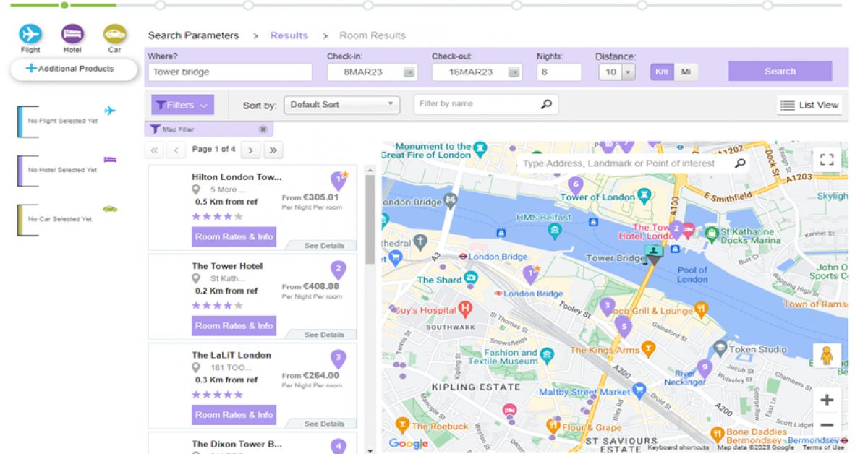Image resolution: width=868 pixels, height=454 pixels.
Task: Switch distance unit to Mi
Action: click(686, 72)
